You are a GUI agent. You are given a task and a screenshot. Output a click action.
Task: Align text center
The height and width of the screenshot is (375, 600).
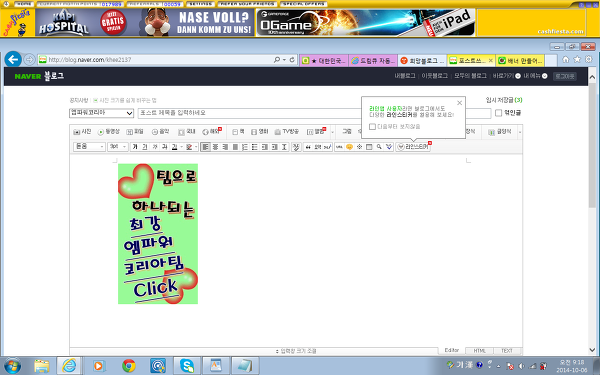coord(215,147)
